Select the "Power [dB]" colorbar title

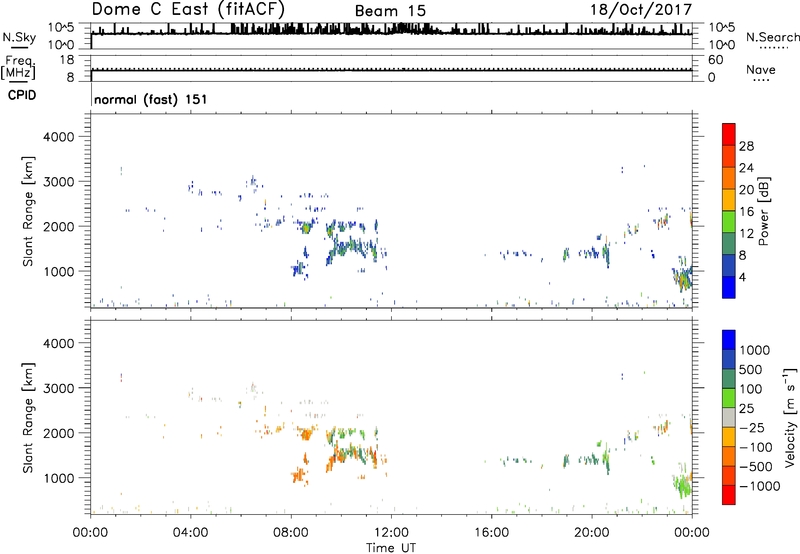(x=764, y=211)
